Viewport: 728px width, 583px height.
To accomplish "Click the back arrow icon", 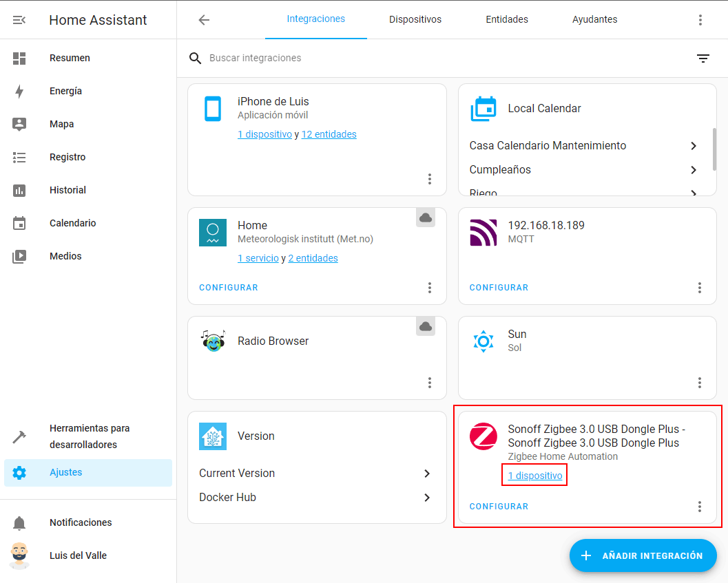I will coord(204,20).
